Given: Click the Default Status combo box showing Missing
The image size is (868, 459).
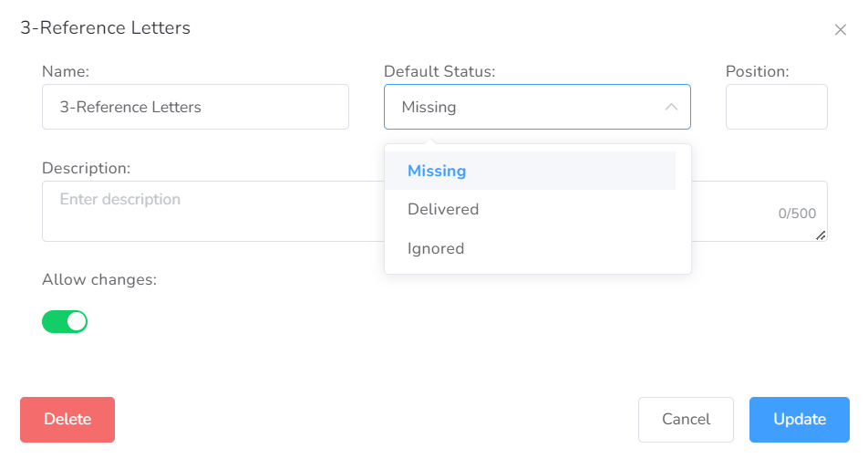Looking at the screenshot, I should tap(537, 107).
